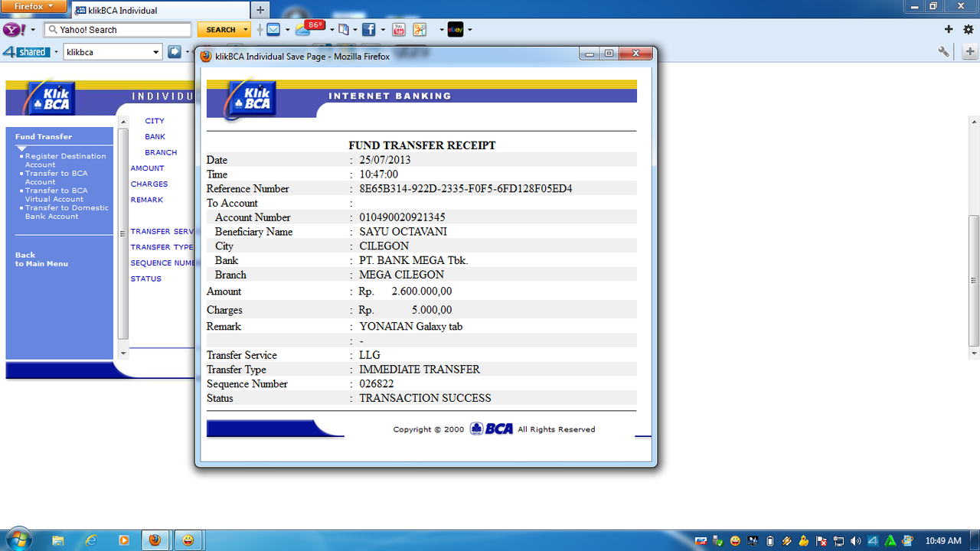Viewport: 980px width, 551px height.
Task: Open Windows Media Player in taskbar
Action: coord(124,540)
